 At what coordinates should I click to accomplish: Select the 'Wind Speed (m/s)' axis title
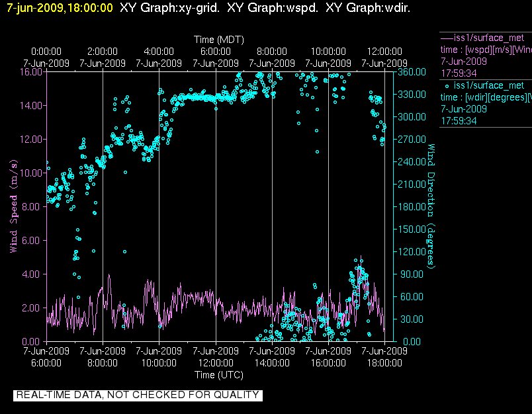coord(13,206)
